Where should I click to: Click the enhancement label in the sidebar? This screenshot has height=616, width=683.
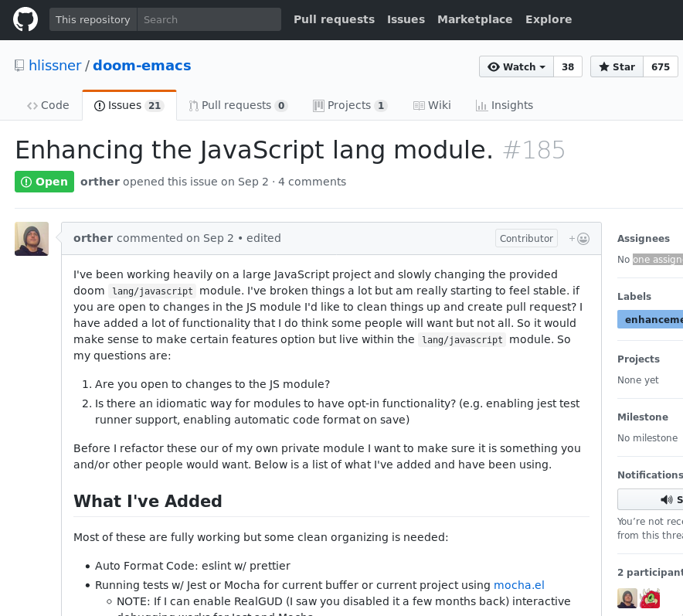651,320
